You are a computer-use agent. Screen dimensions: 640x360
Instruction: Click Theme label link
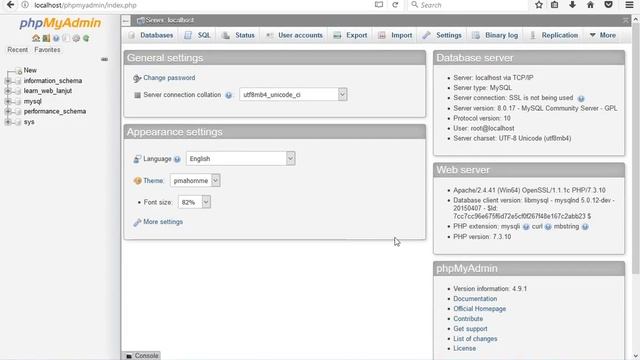153,180
